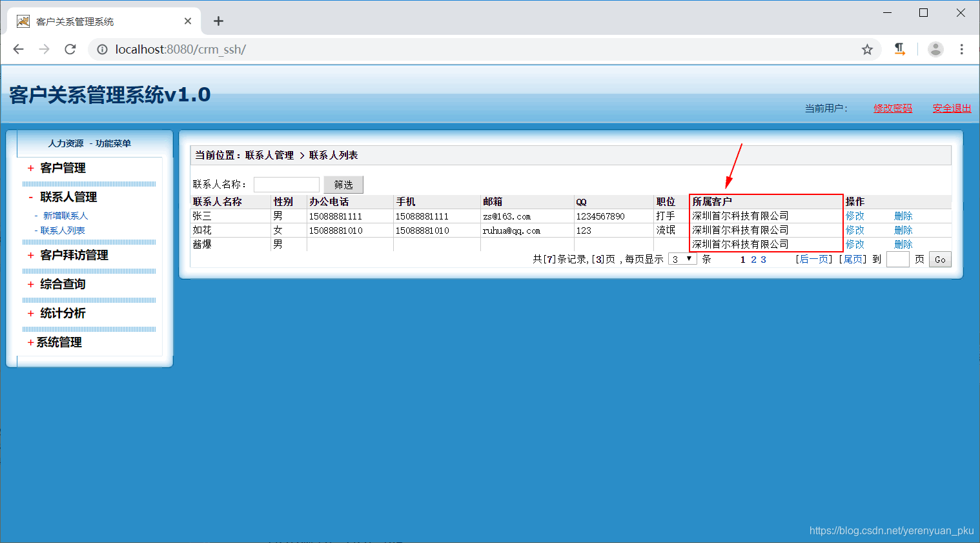980x543 pixels.
Task: Minimize the browser window
Action: 887,12
